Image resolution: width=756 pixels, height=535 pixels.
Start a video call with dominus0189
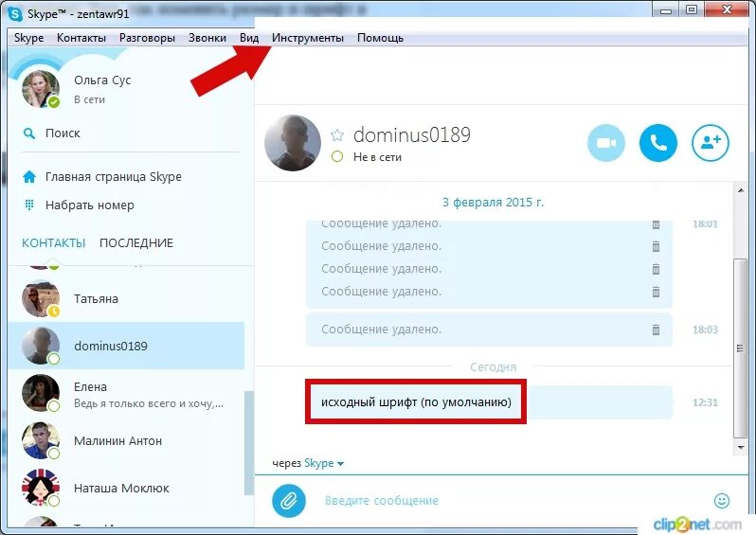[x=606, y=143]
